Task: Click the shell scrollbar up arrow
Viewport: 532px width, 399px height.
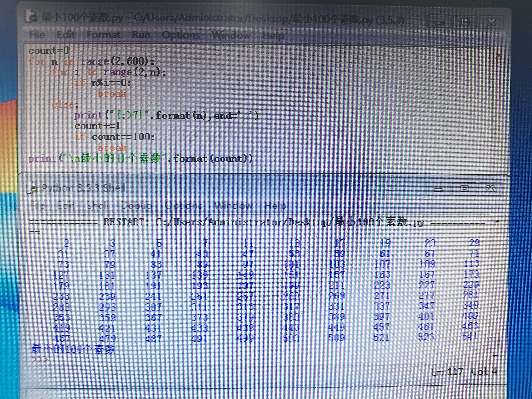Action: click(498, 222)
